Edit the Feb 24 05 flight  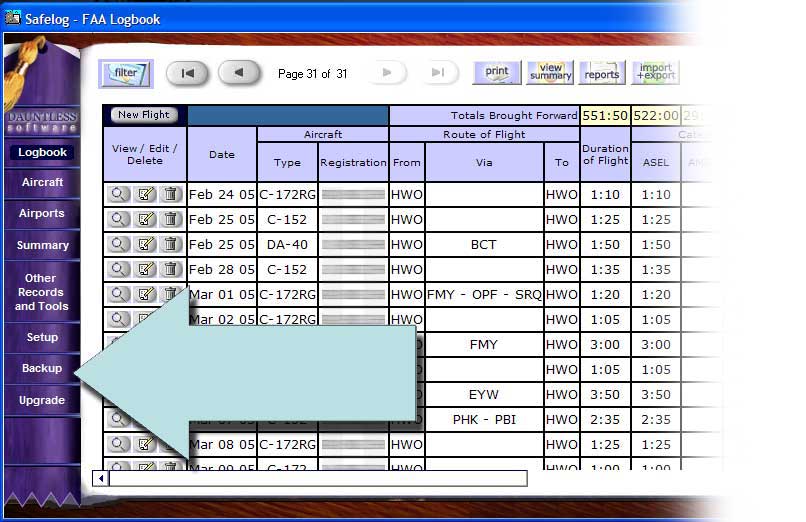[x=145, y=194]
